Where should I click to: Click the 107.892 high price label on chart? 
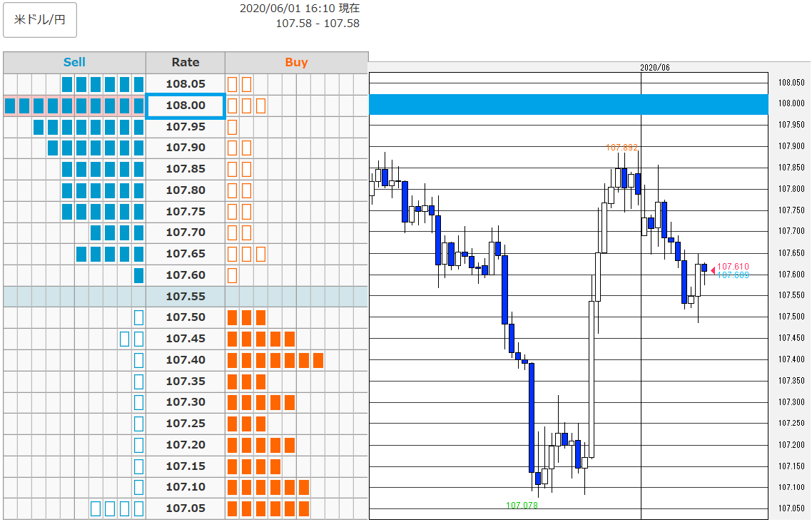point(621,148)
